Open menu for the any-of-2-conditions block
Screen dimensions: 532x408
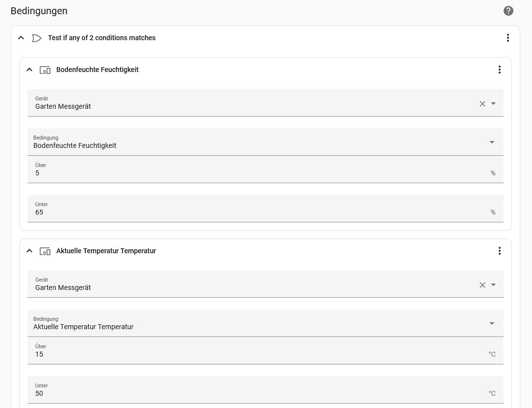click(508, 38)
